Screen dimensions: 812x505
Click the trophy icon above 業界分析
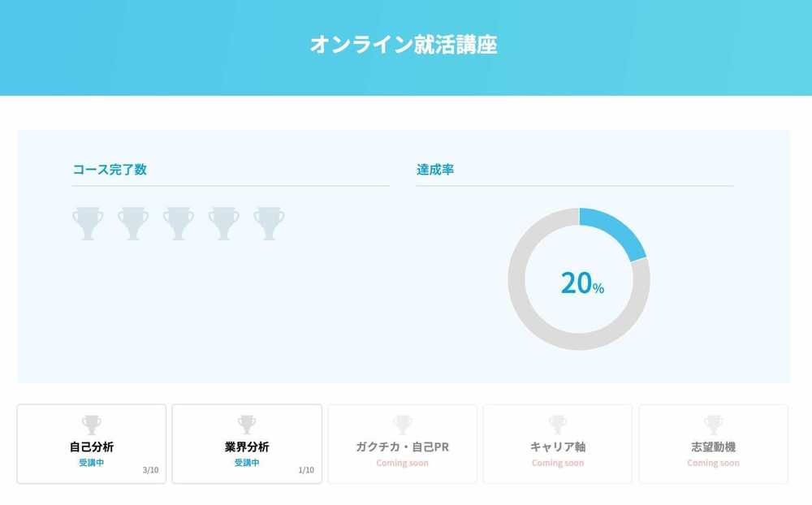[247, 425]
